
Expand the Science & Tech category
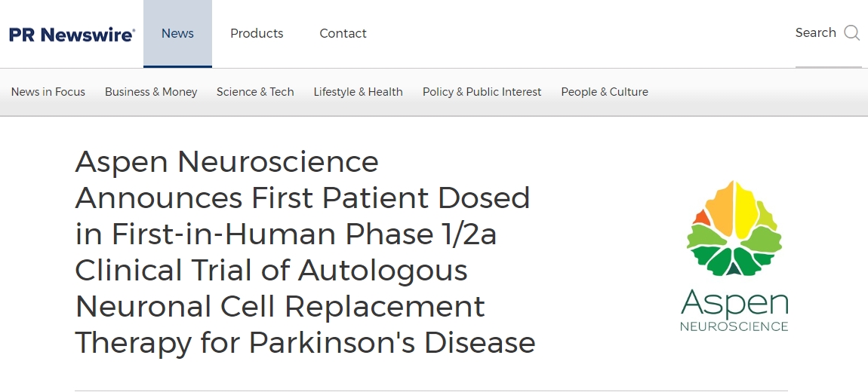(x=255, y=92)
